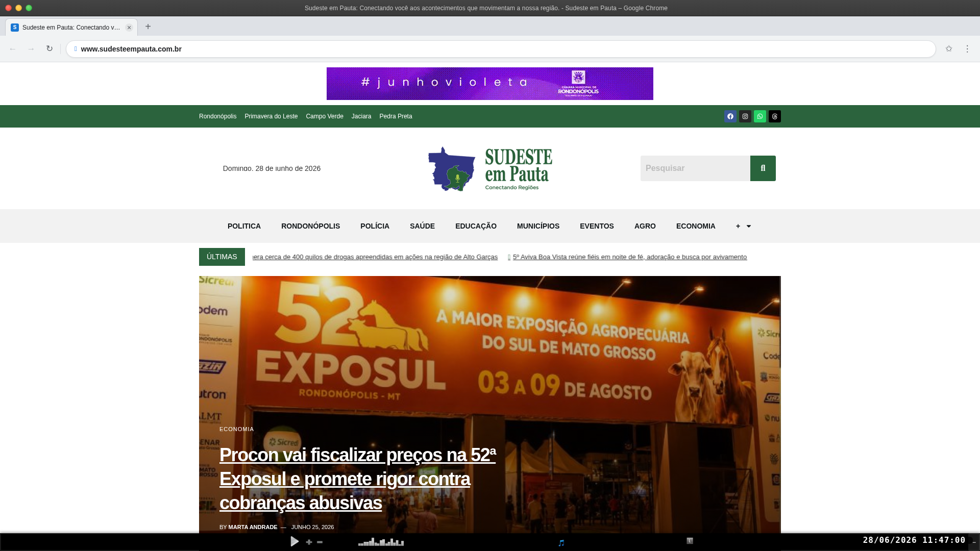The image size is (980, 551).
Task: Open the Facebook social icon
Action: pos(730,116)
